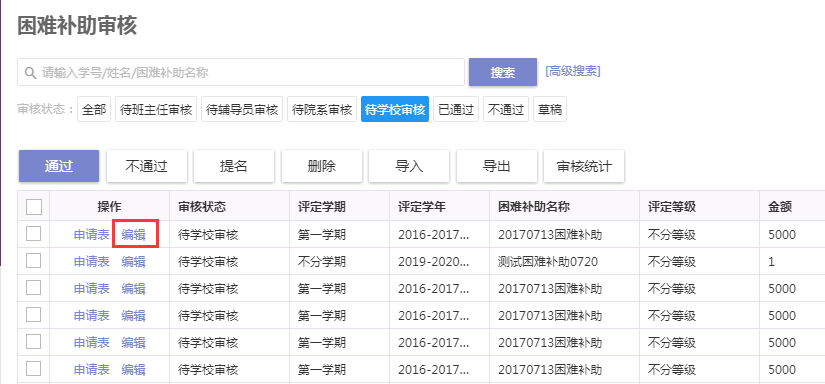Image resolution: width=825 pixels, height=384 pixels.
Task: Select the 不通过 filter in the 审核状态 row
Action: coord(506,109)
